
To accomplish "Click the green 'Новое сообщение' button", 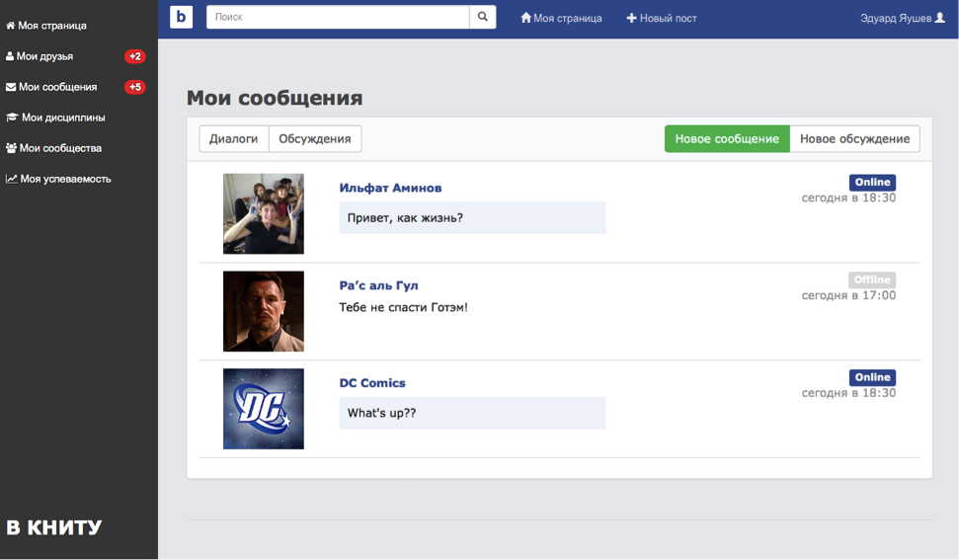I will [x=727, y=139].
